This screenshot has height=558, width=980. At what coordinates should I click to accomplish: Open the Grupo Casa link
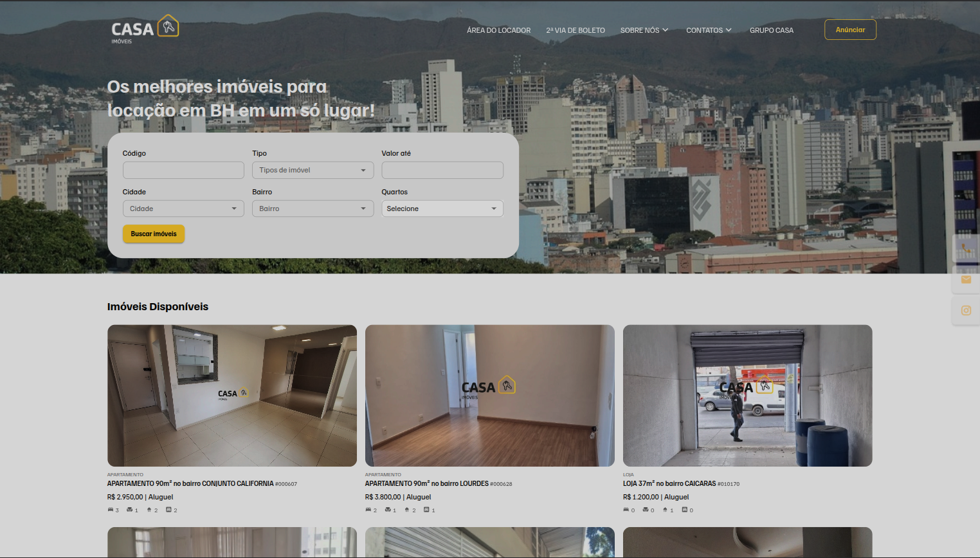(x=771, y=30)
